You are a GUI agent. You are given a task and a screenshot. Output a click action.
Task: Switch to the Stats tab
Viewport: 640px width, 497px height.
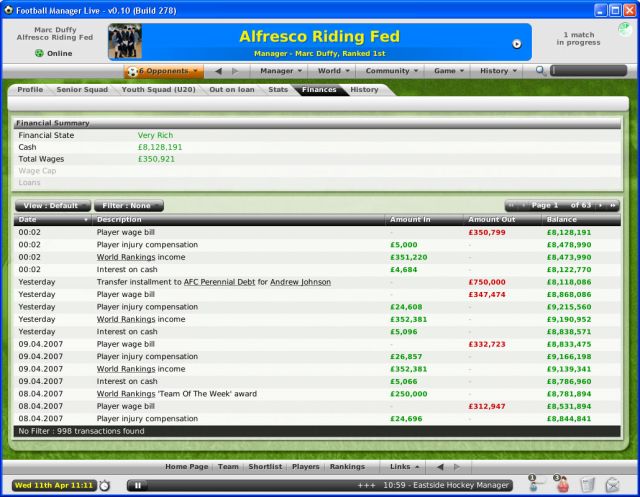pos(279,90)
